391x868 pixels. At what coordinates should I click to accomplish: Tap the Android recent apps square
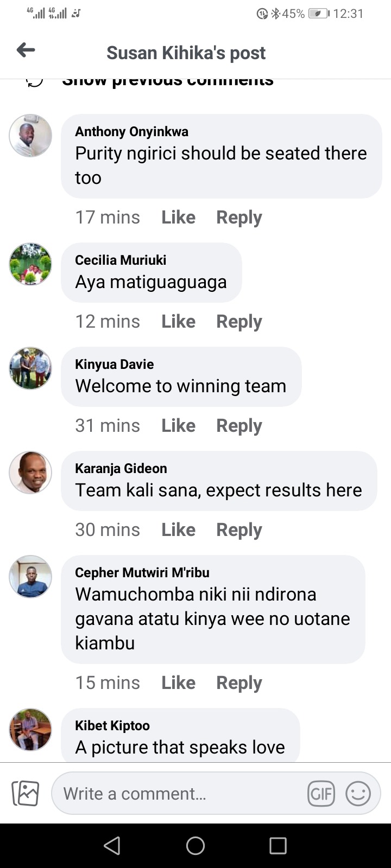[278, 845]
